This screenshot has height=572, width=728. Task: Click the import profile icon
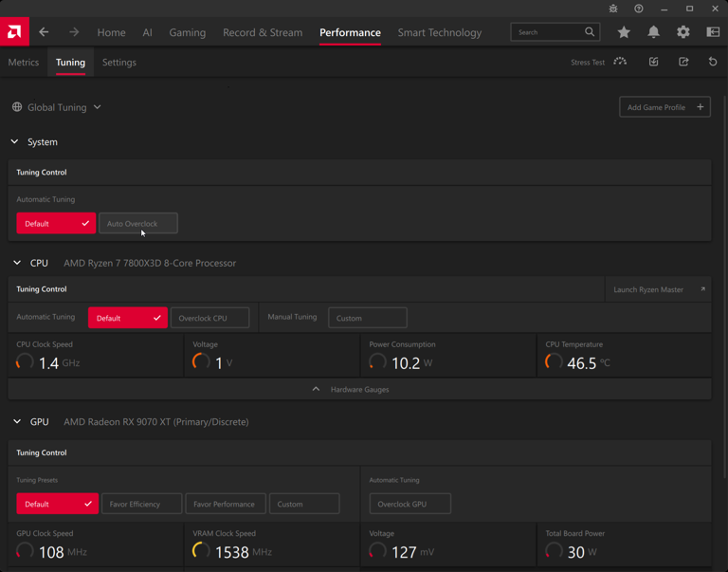(x=654, y=62)
